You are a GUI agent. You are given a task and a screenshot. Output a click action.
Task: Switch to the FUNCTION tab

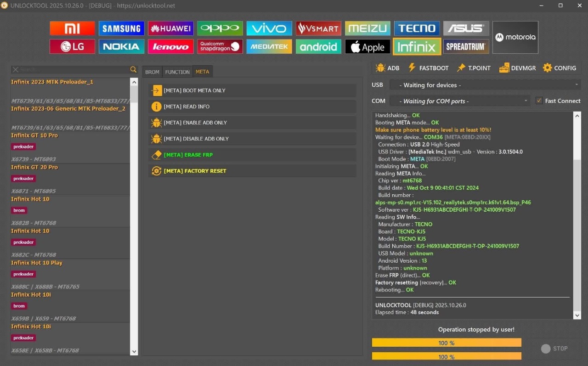[x=177, y=72]
